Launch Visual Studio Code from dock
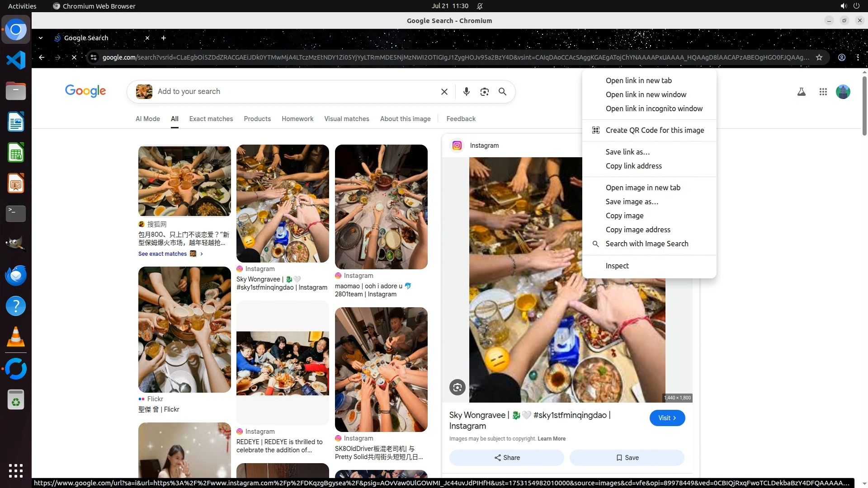This screenshot has width=868, height=488. tap(16, 60)
